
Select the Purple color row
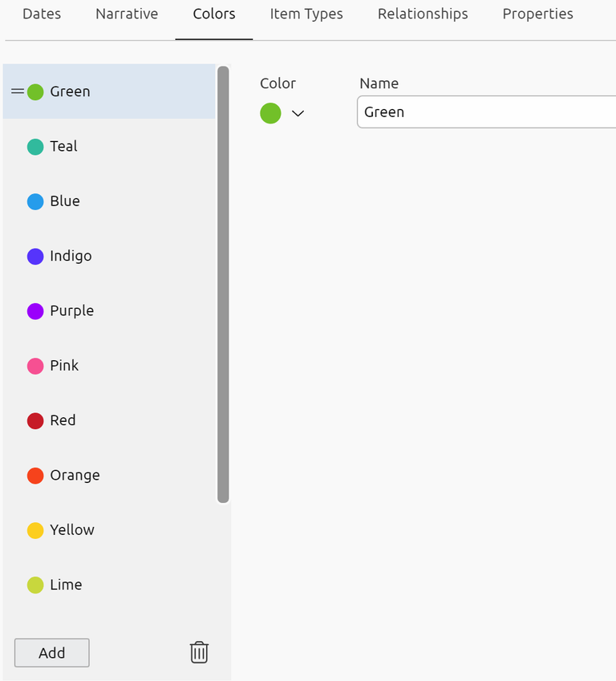coord(71,311)
